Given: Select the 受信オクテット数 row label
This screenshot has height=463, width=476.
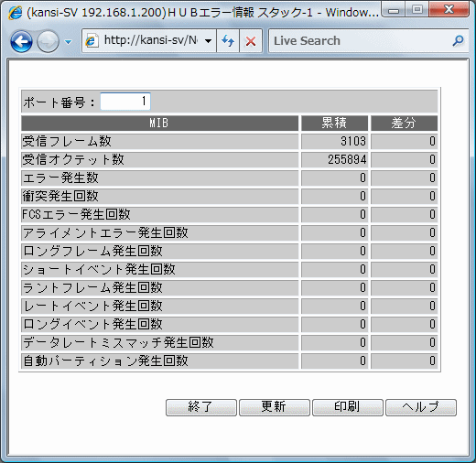Looking at the screenshot, I should pyautogui.click(x=73, y=159).
